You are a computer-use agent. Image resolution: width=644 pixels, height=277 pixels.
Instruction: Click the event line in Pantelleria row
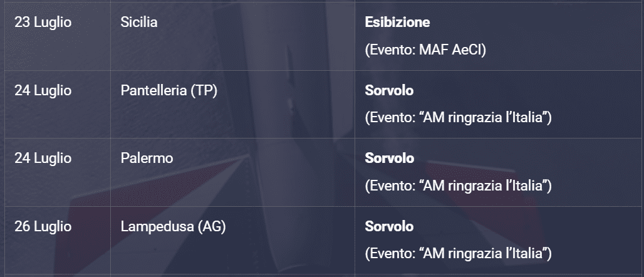[x=458, y=118]
